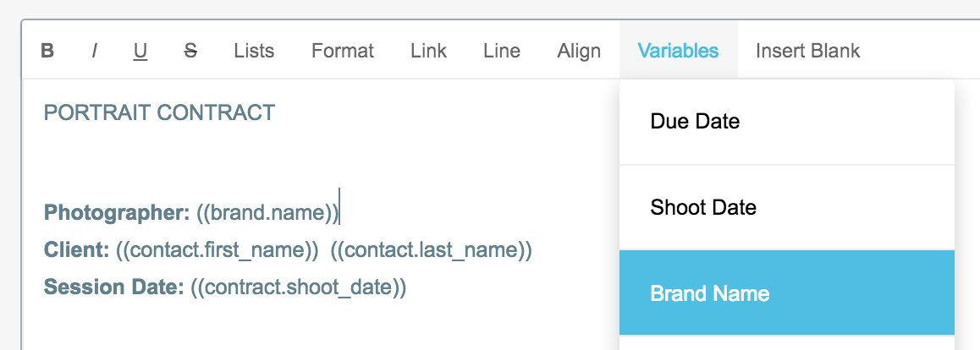This screenshot has width=980, height=350.
Task: Insert a horizontal Line
Action: click(x=502, y=51)
